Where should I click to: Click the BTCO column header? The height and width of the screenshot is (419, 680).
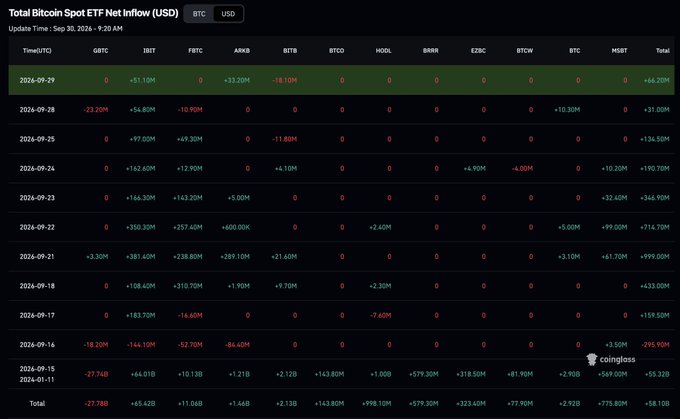[337, 51]
